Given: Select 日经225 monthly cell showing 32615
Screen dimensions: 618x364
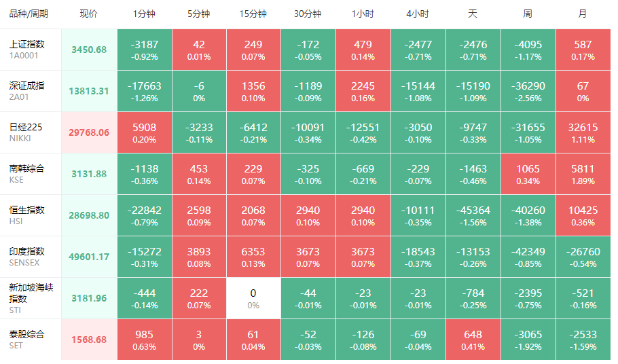Looking at the screenshot, I should point(582,132).
